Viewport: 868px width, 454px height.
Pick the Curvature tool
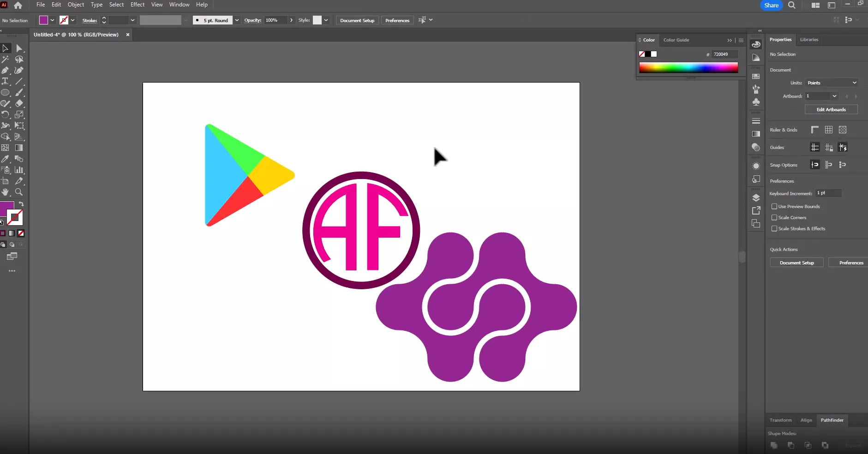(x=19, y=70)
